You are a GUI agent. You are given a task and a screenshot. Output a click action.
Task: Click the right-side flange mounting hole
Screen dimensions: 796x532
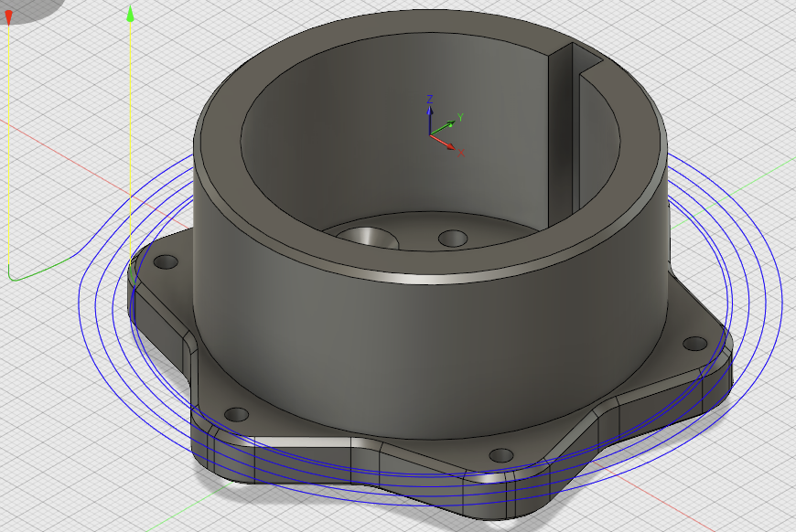point(695,344)
